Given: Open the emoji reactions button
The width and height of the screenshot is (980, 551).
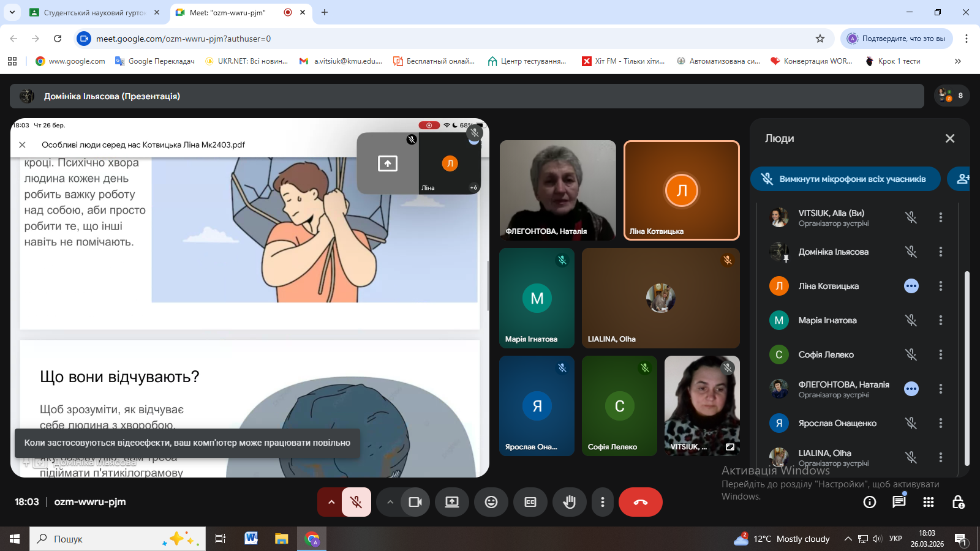Looking at the screenshot, I should coord(491,502).
